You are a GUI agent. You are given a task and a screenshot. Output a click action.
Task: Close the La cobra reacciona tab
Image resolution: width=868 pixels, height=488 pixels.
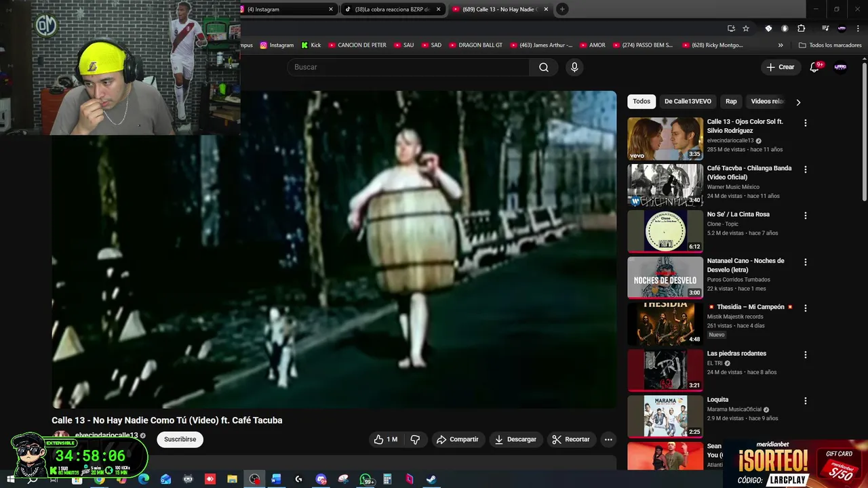[438, 9]
